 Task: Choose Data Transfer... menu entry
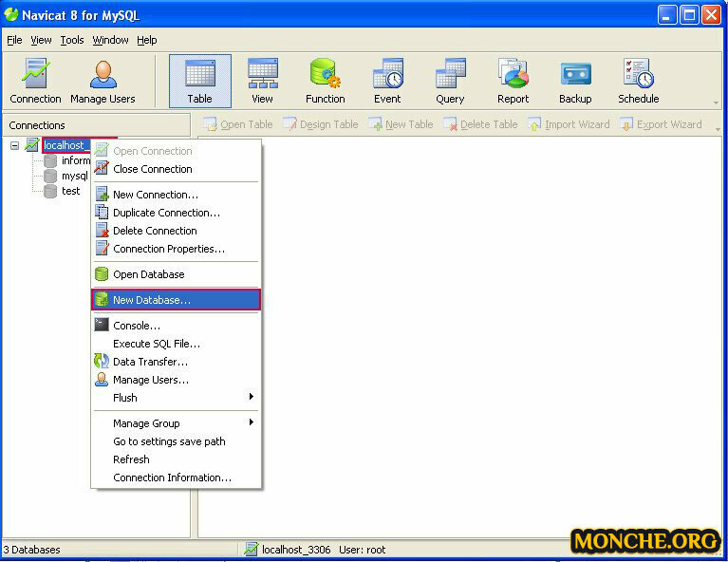150,362
